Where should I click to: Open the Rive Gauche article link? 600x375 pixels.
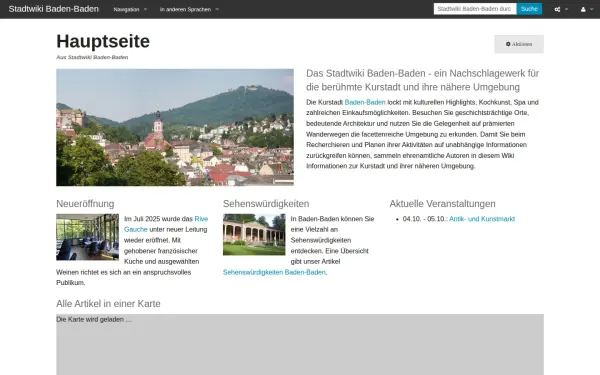[x=166, y=224]
